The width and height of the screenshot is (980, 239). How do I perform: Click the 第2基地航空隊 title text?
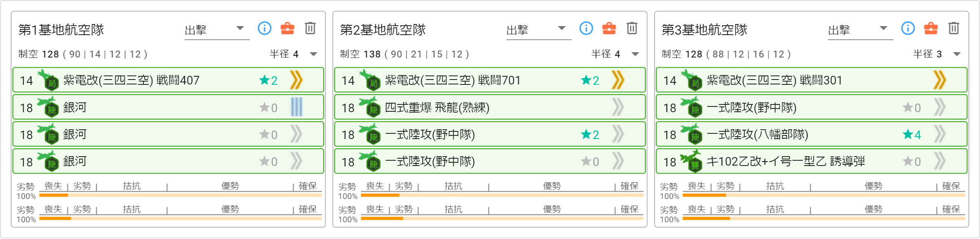click(x=383, y=30)
